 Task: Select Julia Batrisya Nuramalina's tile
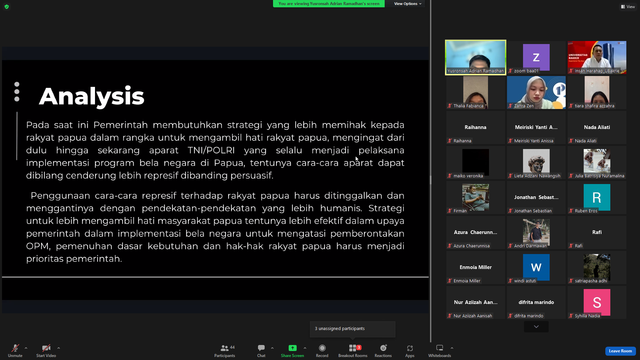[597, 162]
